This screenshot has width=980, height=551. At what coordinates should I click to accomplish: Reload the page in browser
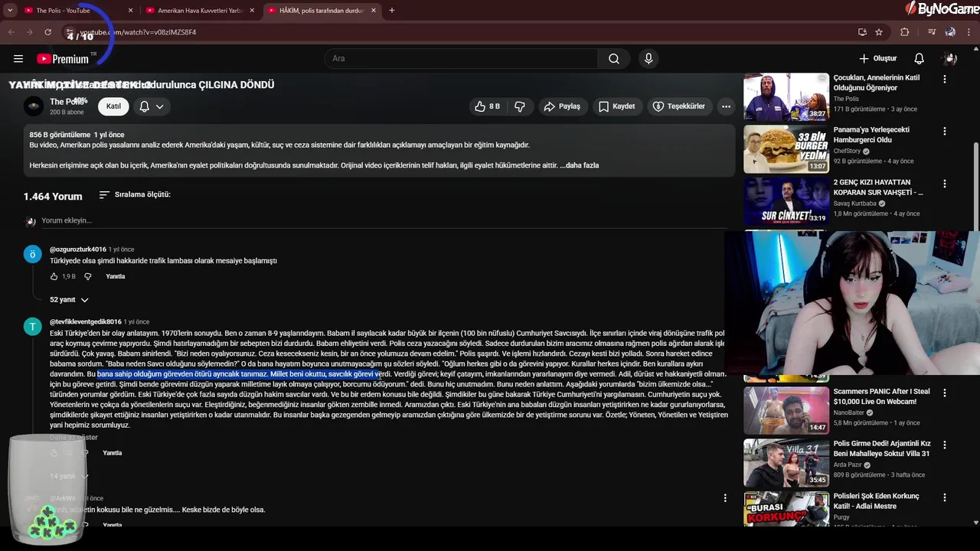tap(47, 32)
